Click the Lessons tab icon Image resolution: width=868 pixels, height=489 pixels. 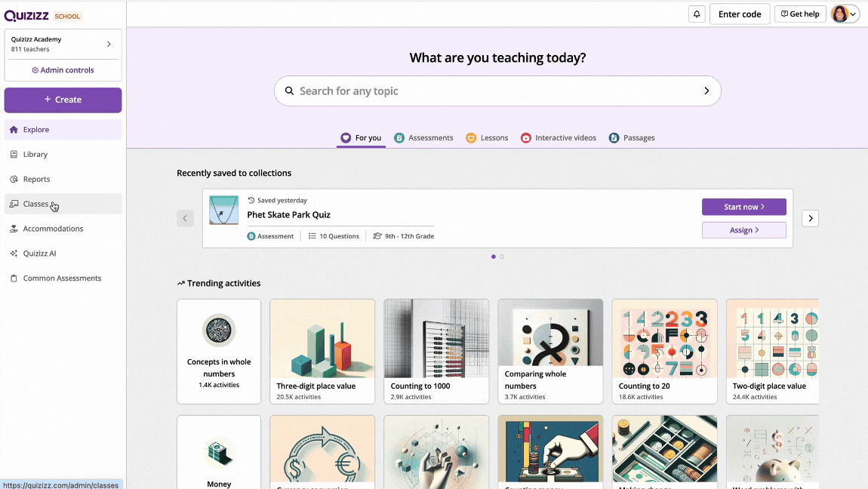pos(471,138)
